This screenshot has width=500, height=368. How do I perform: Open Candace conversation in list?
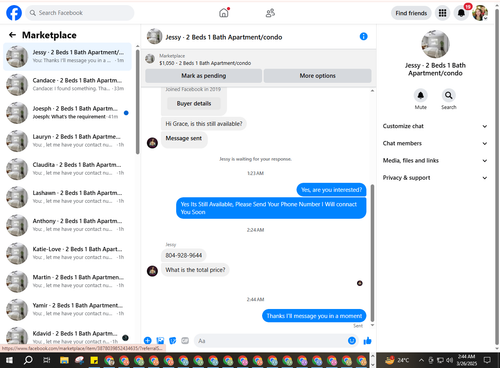pyautogui.click(x=68, y=85)
